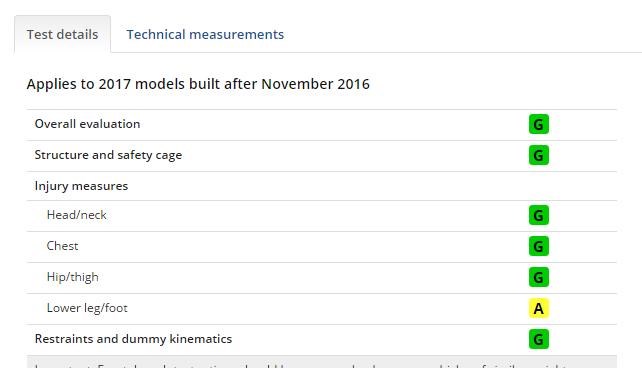
Task: Click the 'Applies to 2017 models' heading
Action: [x=198, y=84]
